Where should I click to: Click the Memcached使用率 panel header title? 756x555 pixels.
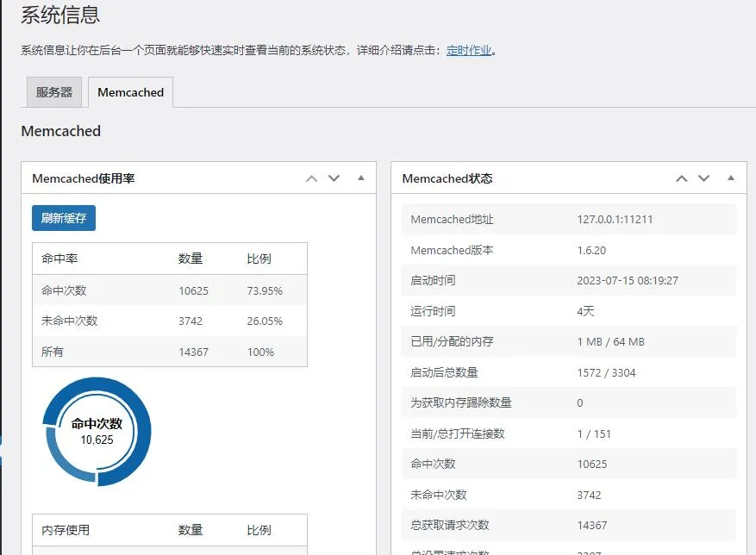84,178
